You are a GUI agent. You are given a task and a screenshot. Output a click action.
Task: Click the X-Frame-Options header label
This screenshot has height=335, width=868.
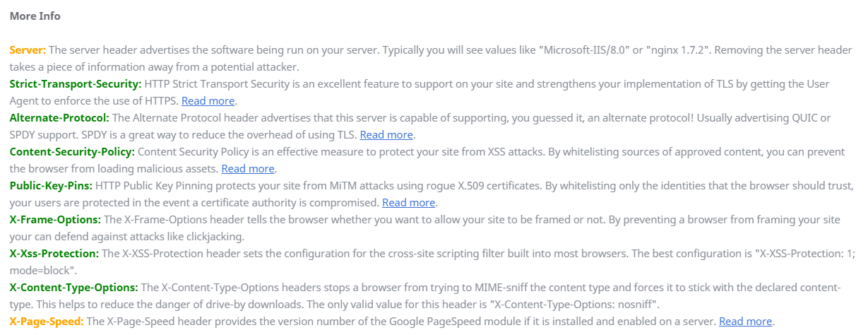click(x=55, y=219)
